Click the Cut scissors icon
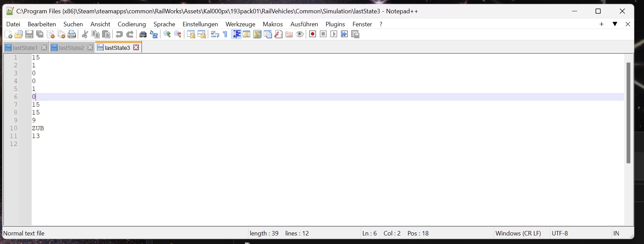Viewport: 644px width, 244px height. pyautogui.click(x=85, y=34)
